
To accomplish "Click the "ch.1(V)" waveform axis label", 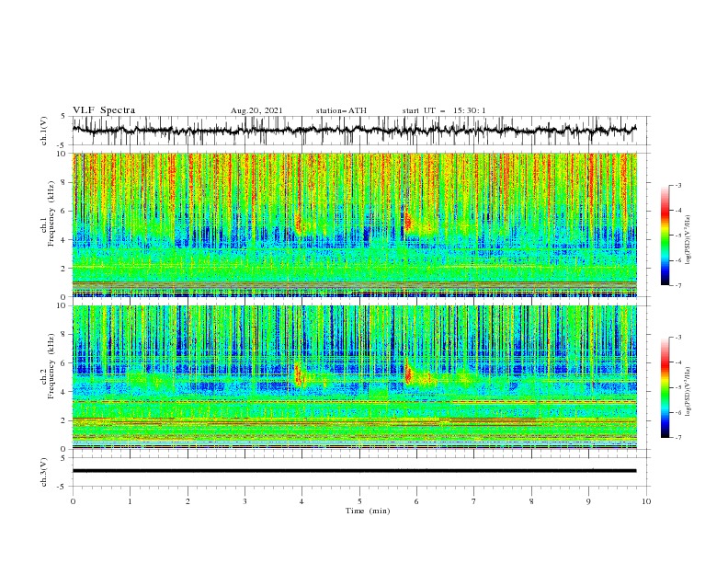I will click(x=44, y=131).
